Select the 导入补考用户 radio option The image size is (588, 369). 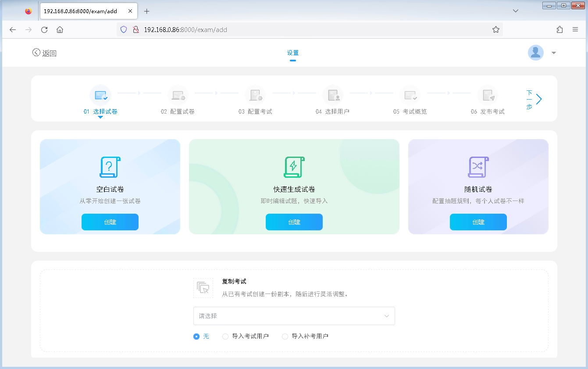(284, 336)
